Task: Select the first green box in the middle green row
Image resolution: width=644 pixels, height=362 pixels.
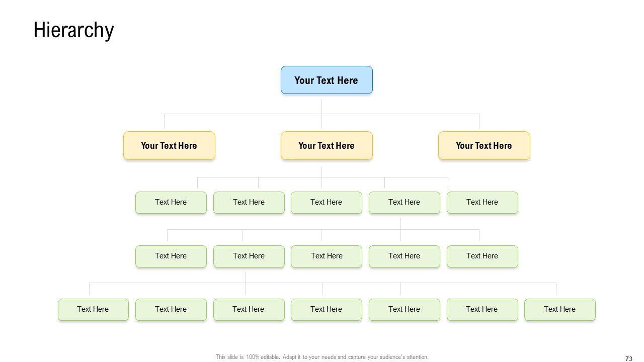Action: [171, 256]
